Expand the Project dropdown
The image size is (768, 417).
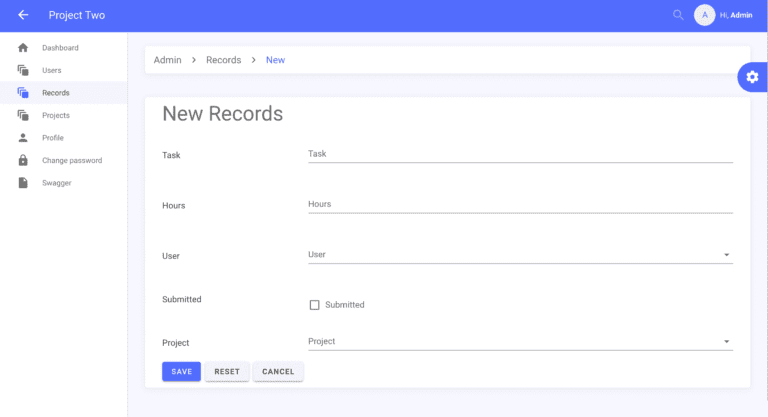tap(726, 342)
